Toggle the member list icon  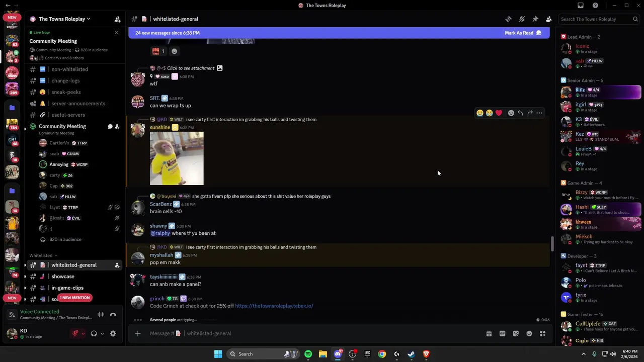548,19
